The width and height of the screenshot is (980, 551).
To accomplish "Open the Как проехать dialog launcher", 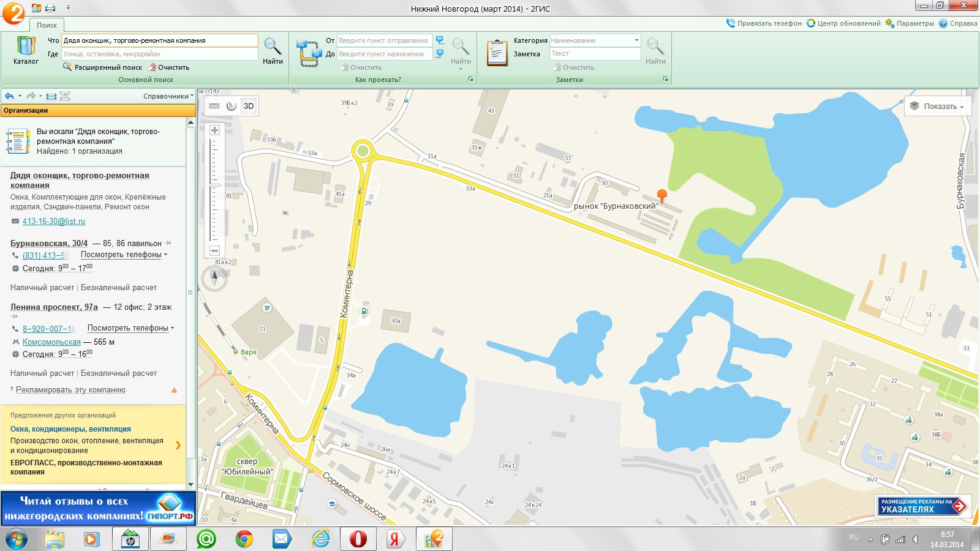I will coord(470,80).
